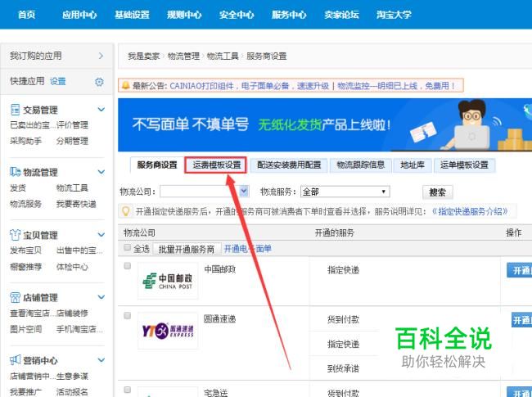Click the 中国邮政 China Post logo
This screenshot has height=397, width=532.
pos(168,281)
